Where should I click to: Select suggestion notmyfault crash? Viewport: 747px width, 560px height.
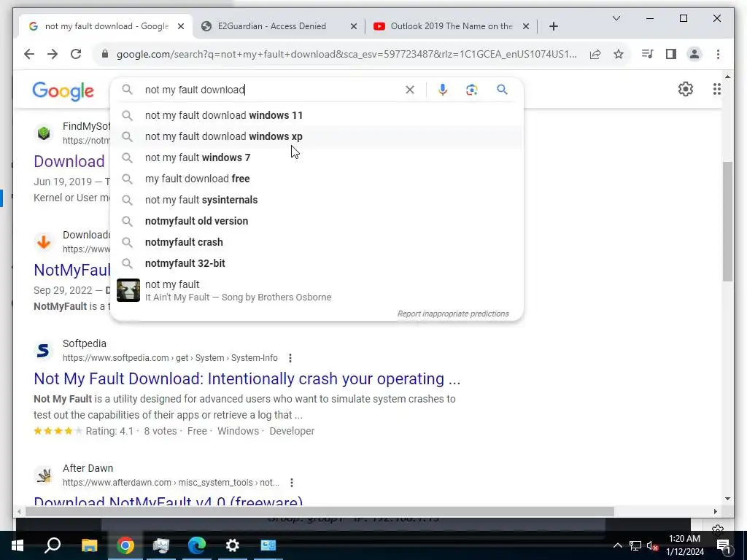pyautogui.click(x=317, y=242)
